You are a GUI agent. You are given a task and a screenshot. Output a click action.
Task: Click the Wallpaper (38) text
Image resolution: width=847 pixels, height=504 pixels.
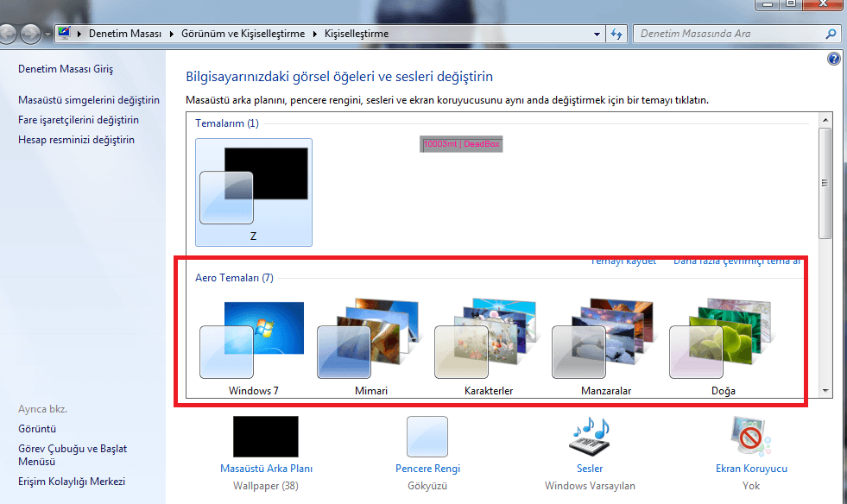[266, 486]
